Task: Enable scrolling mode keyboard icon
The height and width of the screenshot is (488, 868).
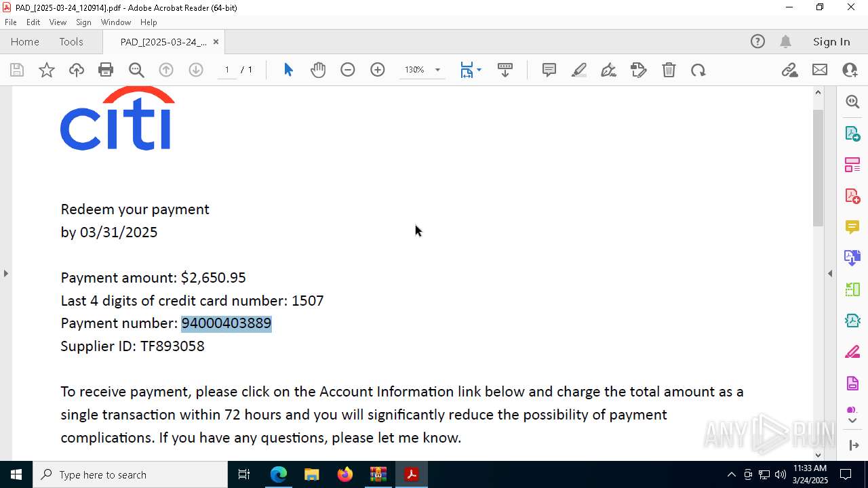Action: 505,70
